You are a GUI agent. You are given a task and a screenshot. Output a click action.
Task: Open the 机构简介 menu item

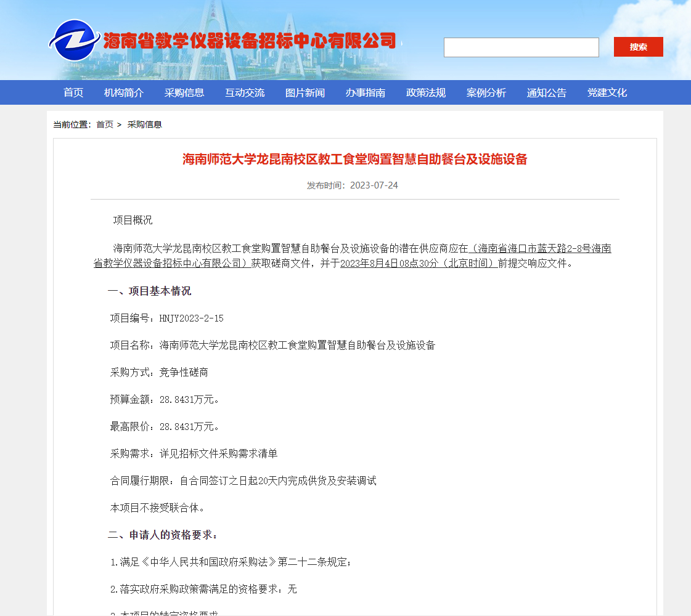[x=124, y=92]
